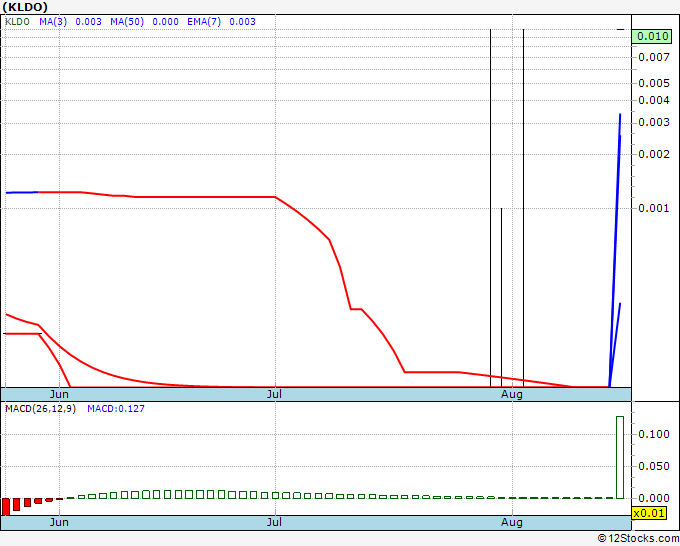Open the 12Stocks.com copyright link
The width and height of the screenshot is (680, 546).
tap(638, 538)
